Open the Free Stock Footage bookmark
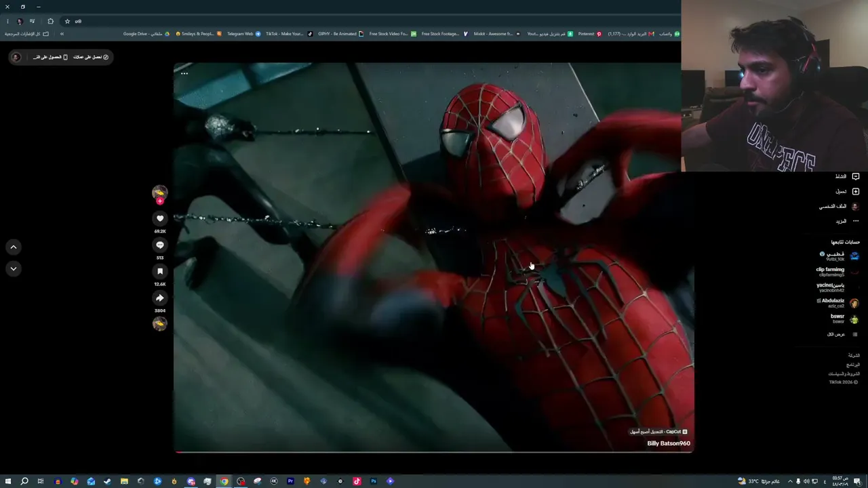The height and width of the screenshot is (488, 868). pos(445,34)
